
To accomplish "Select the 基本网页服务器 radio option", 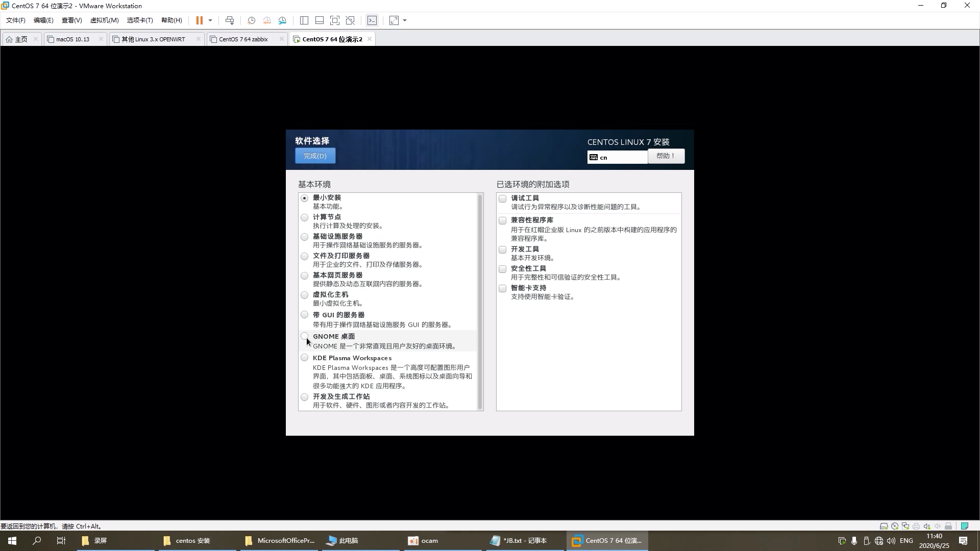I will [x=305, y=275].
